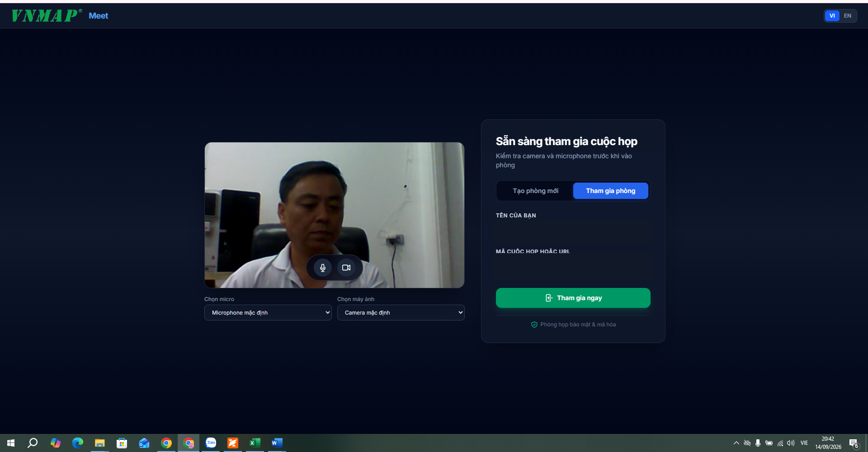Image resolution: width=868 pixels, height=452 pixels.
Task: Switch to the Tạo phòng mới tab
Action: tap(535, 191)
